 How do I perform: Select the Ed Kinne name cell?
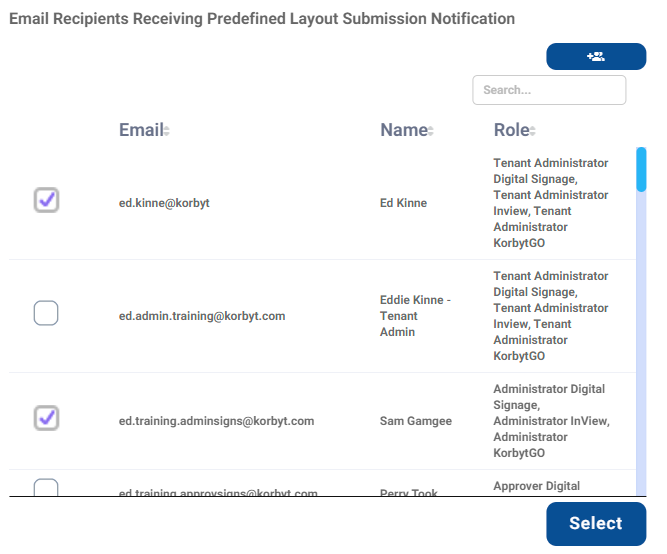coord(403,203)
